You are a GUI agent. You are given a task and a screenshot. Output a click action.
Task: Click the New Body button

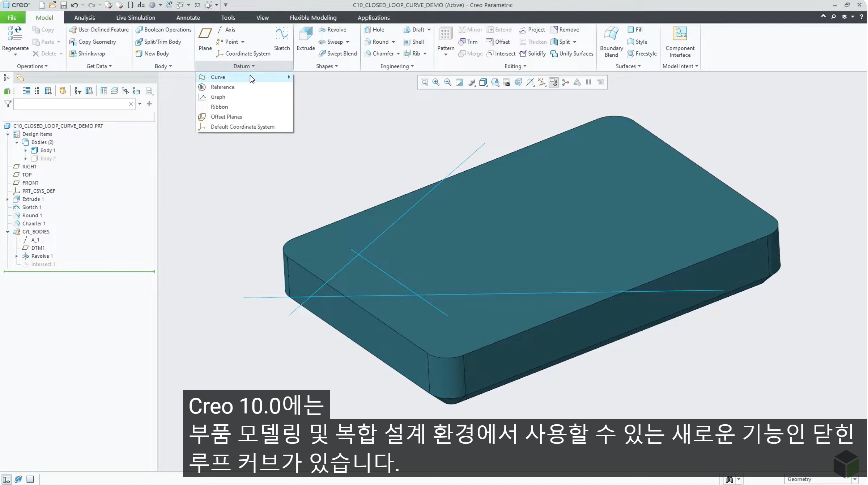tap(152, 53)
